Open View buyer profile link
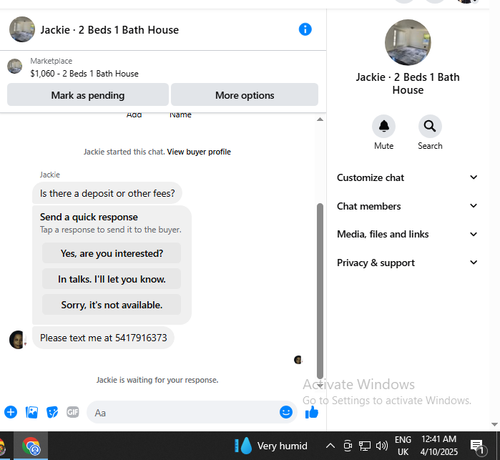The image size is (500, 460). [x=199, y=152]
